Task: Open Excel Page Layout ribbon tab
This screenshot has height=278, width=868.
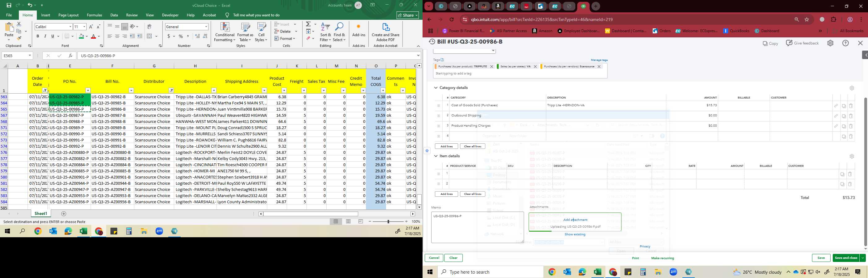Action: tap(68, 15)
